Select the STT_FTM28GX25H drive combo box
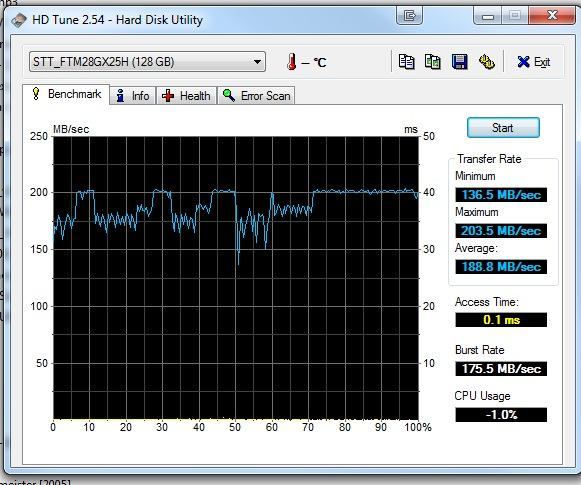Image resolution: width=581 pixels, height=485 pixels. click(147, 62)
